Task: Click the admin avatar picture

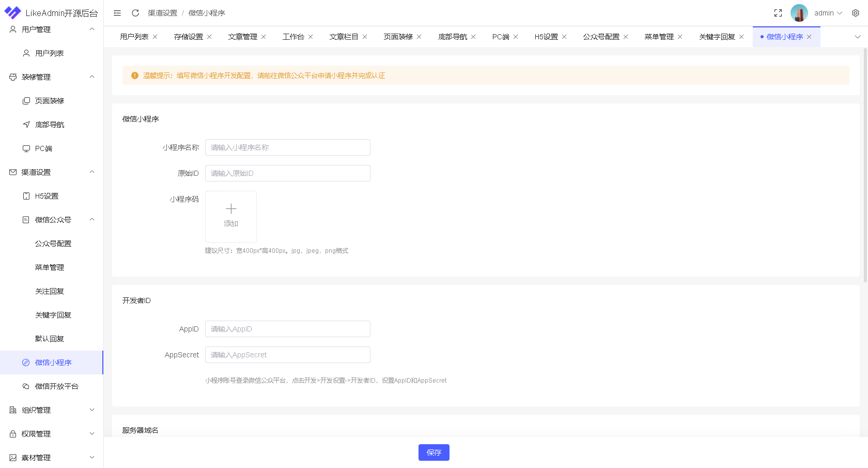Action: [x=799, y=13]
